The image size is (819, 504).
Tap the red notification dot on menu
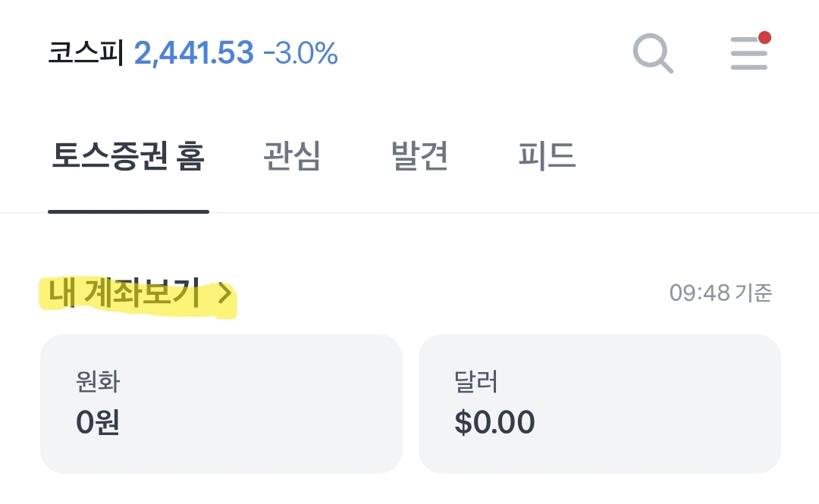764,38
